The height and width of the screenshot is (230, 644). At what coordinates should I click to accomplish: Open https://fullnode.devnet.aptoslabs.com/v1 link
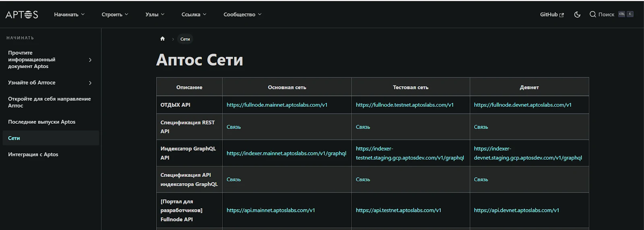tap(522, 105)
